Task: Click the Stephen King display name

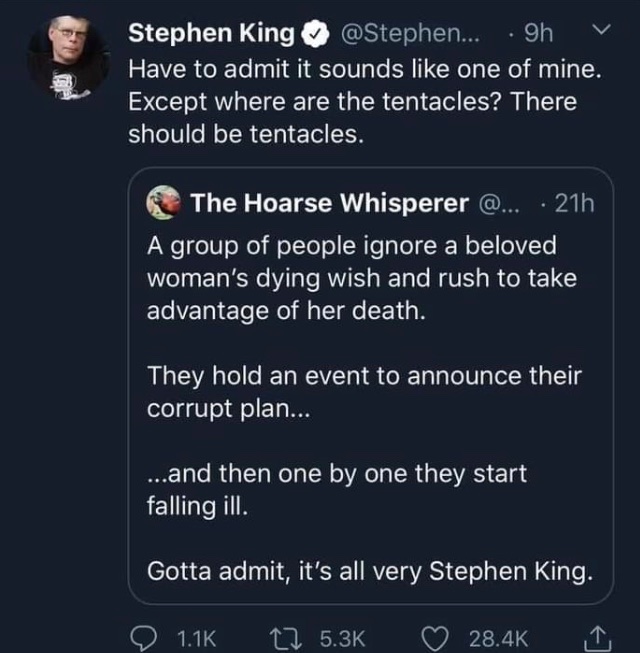Action: pyautogui.click(x=211, y=35)
